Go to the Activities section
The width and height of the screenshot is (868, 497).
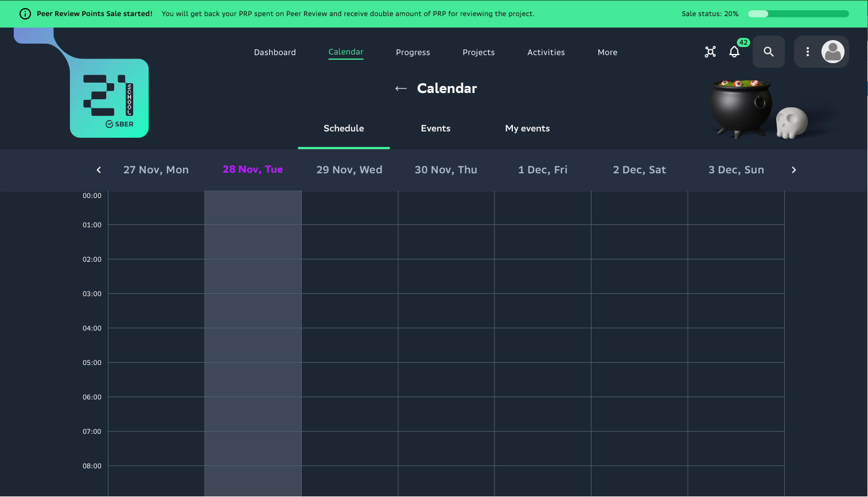click(546, 52)
